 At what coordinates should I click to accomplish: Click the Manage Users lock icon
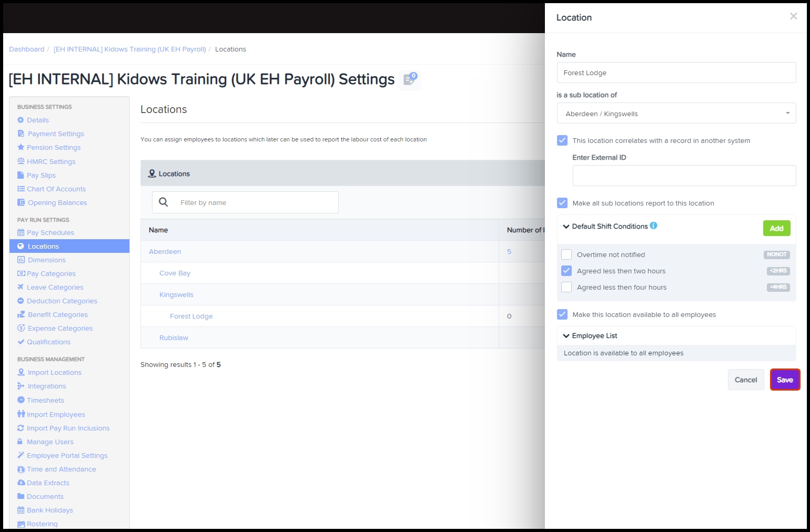[20, 442]
